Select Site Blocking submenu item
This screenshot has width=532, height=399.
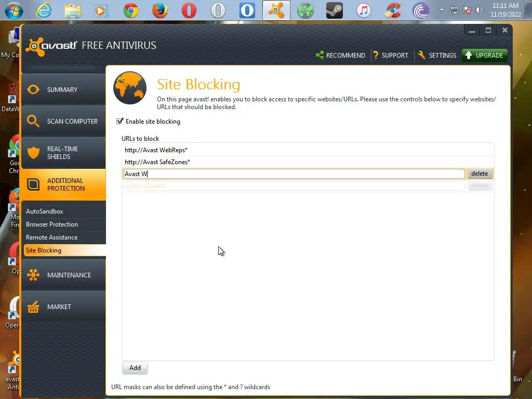pos(64,250)
